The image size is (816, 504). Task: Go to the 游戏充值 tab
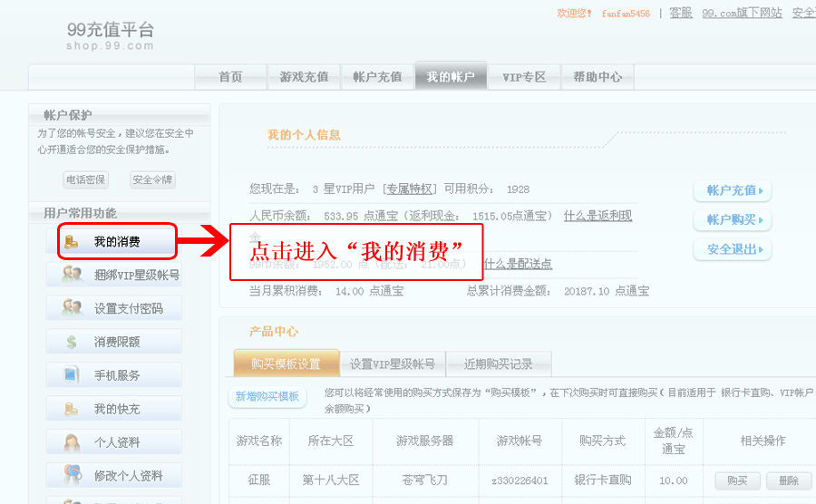(304, 77)
